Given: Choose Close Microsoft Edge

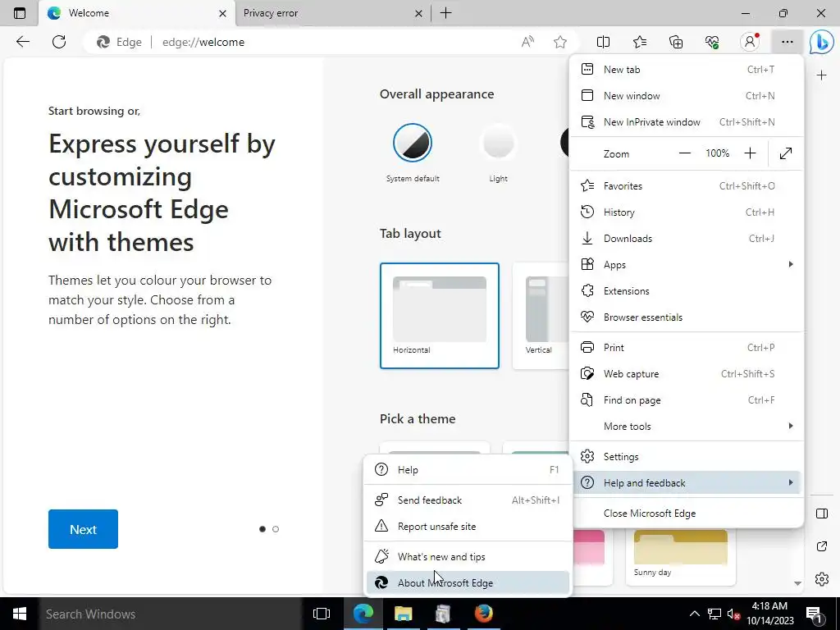Looking at the screenshot, I should tap(687, 514).
